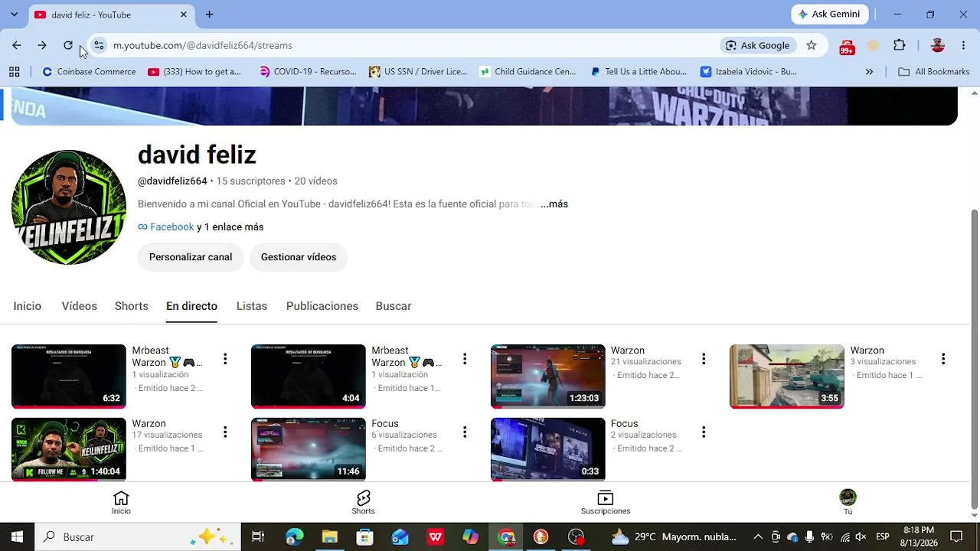Show hidden system tray icons chevron
Image resolution: width=980 pixels, height=551 pixels.
tap(758, 537)
